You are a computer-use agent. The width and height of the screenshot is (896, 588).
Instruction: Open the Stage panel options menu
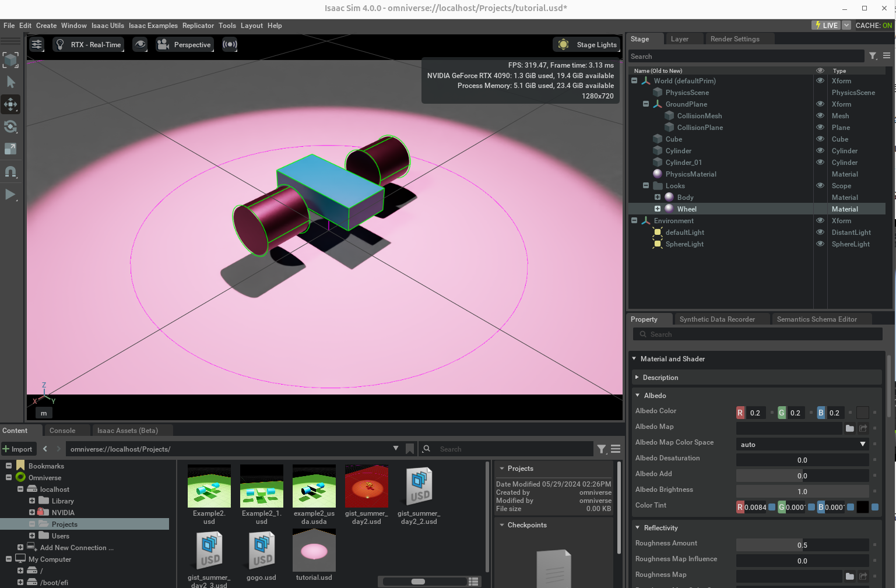pos(887,56)
